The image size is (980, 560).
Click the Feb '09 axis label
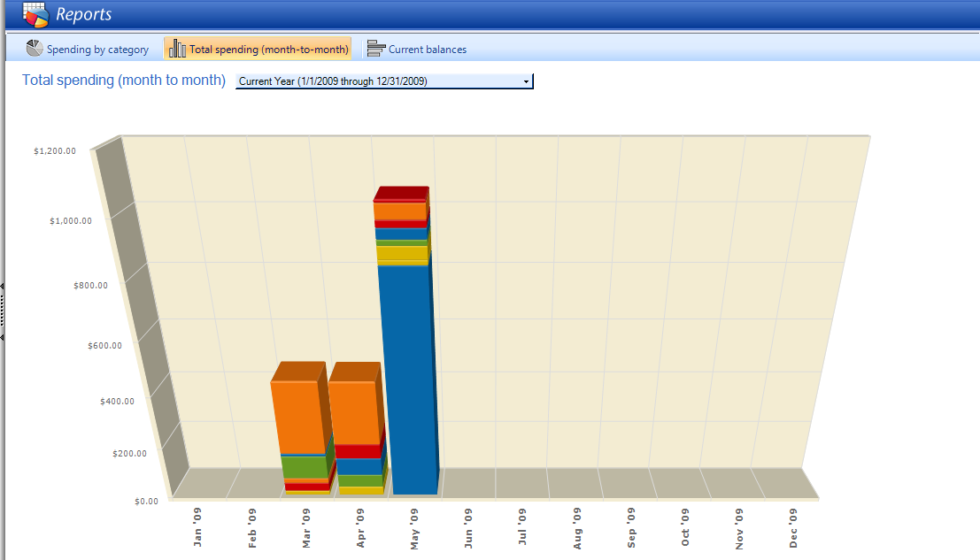point(252,528)
